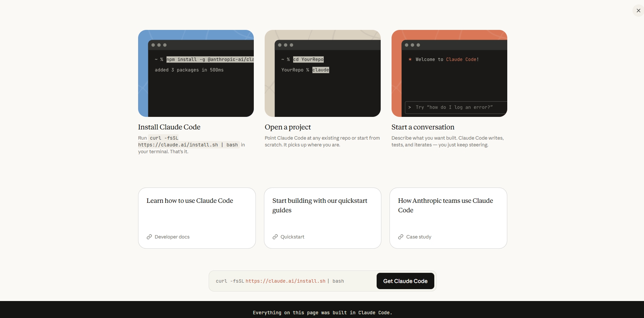The width and height of the screenshot is (644, 318).
Task: Click the link icon beside Quickstart
Action: pos(275,237)
